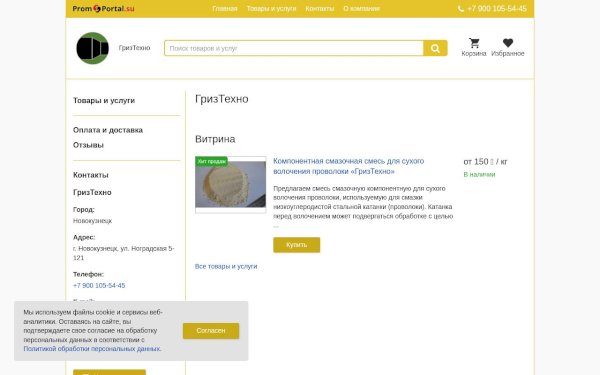Image resolution: width=600 pixels, height=375 pixels.
Task: Click the search magnifier button
Action: (x=435, y=48)
